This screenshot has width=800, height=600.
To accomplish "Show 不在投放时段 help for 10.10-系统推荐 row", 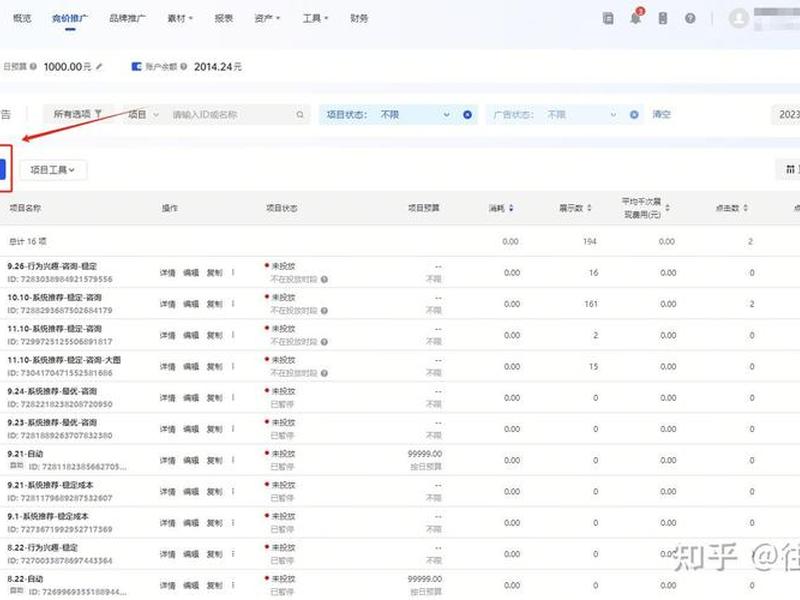I will tap(324, 311).
